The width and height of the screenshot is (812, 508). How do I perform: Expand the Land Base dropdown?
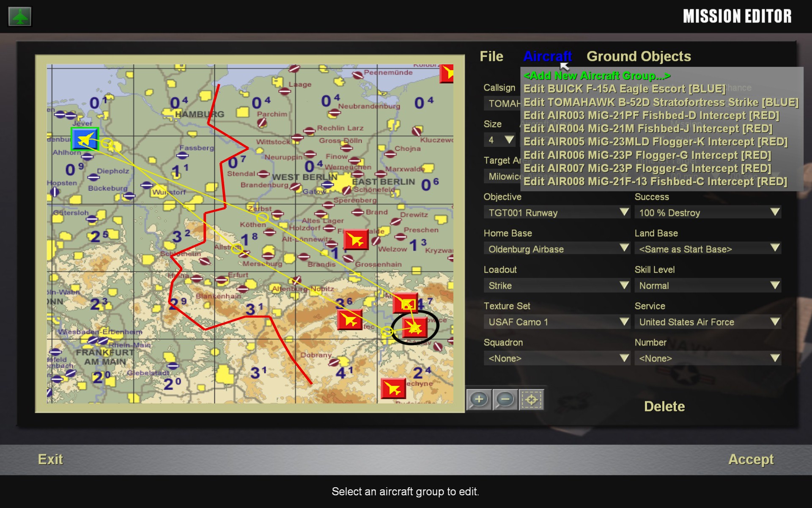[708, 249]
